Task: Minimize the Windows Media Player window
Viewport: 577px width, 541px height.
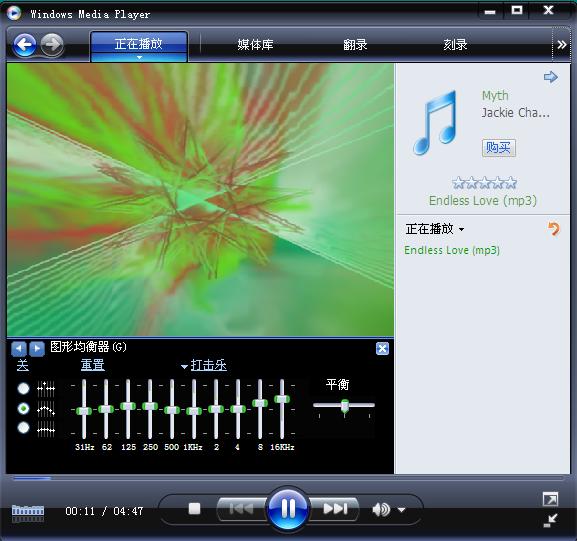Action: pyautogui.click(x=489, y=12)
